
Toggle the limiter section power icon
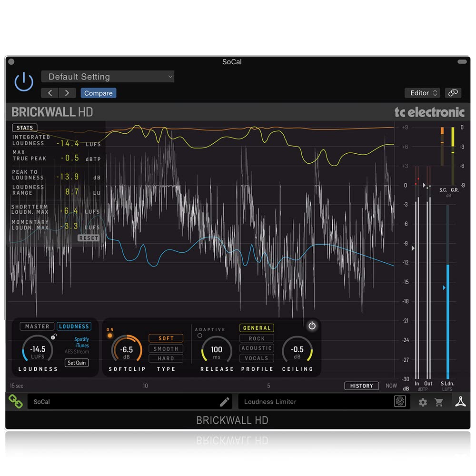pyautogui.click(x=312, y=326)
